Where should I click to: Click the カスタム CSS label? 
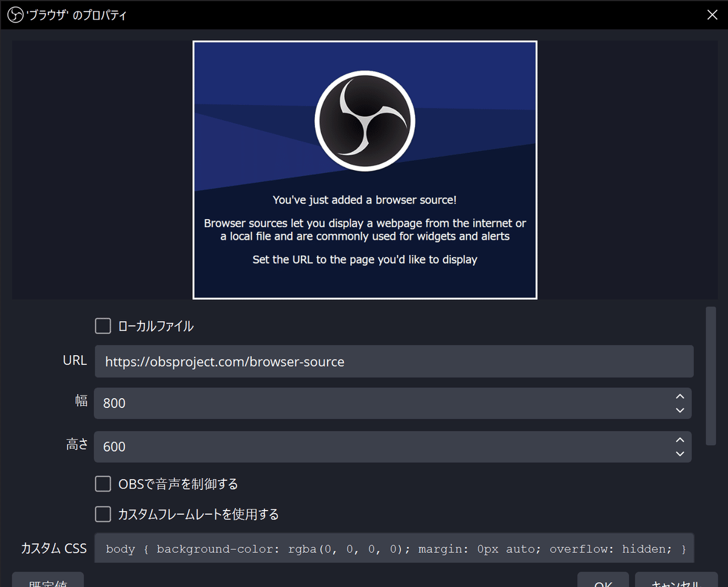(54, 548)
